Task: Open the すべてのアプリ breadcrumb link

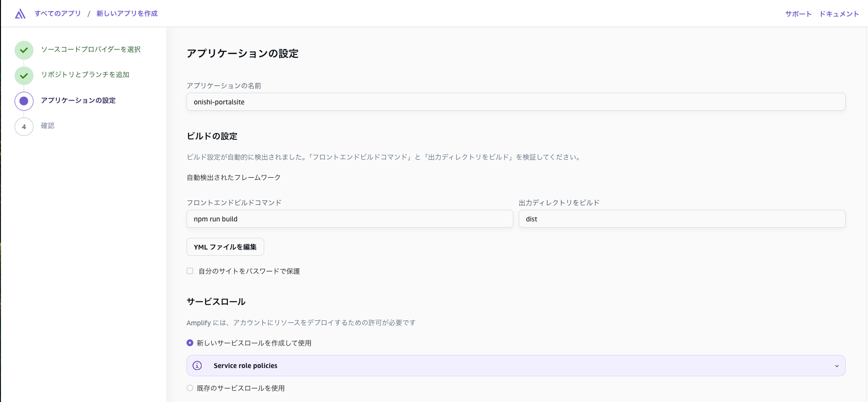Action: coord(58,14)
